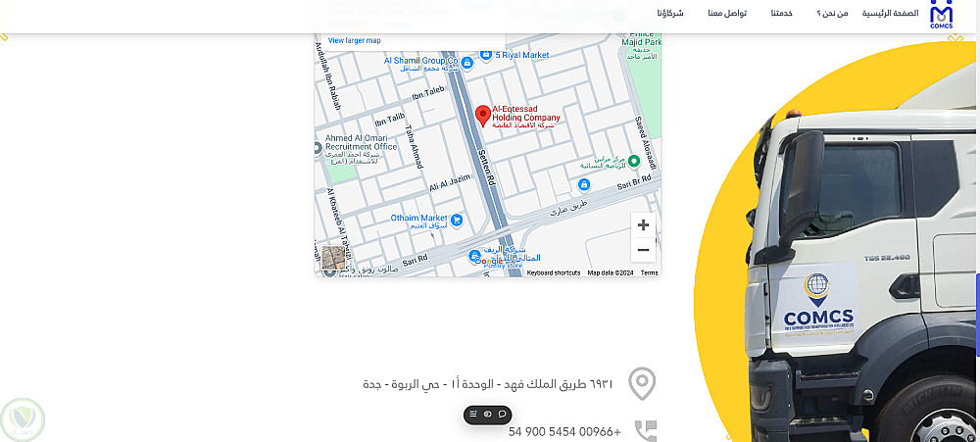Click the 5 Riyal Market shopping marker

[x=486, y=55]
